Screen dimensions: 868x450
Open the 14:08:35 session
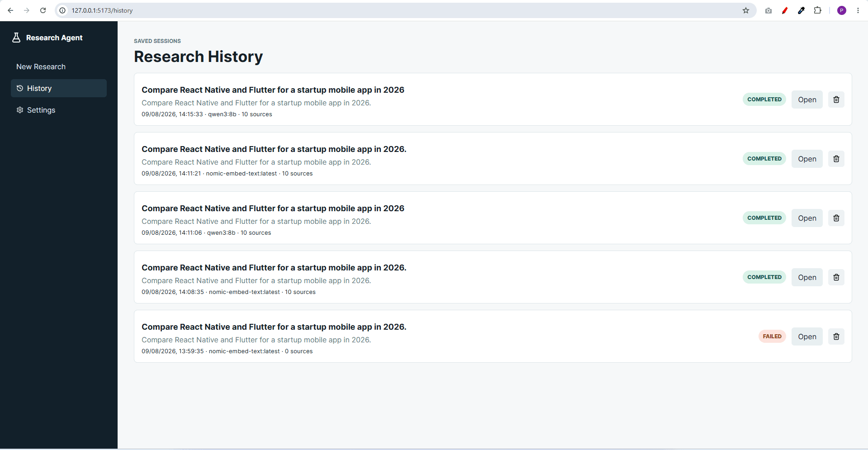pyautogui.click(x=807, y=277)
